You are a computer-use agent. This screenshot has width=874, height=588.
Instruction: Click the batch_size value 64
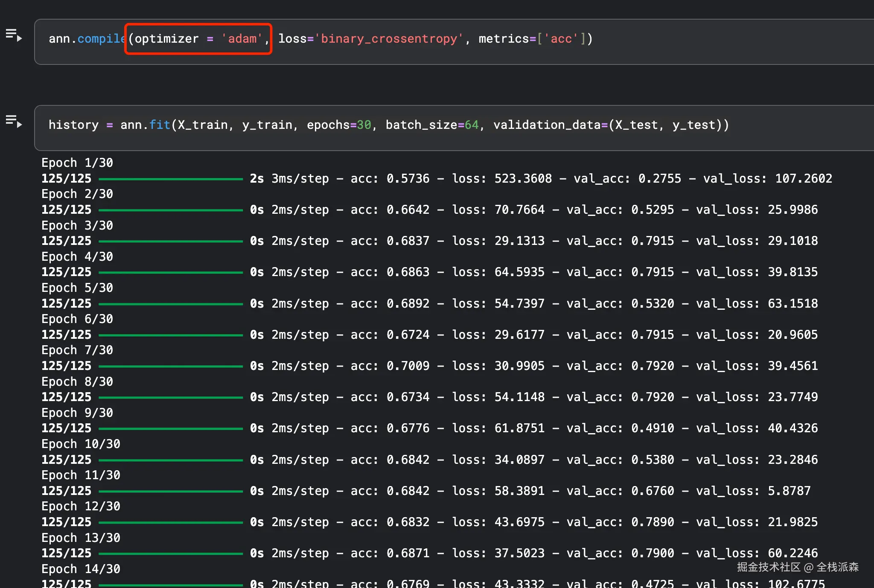(471, 125)
